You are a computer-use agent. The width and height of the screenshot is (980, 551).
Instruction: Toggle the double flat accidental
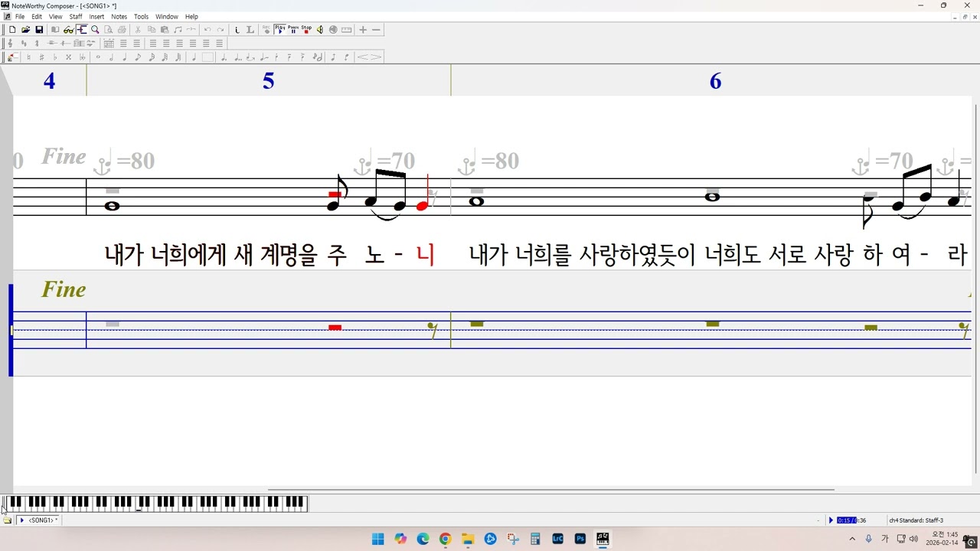click(82, 57)
